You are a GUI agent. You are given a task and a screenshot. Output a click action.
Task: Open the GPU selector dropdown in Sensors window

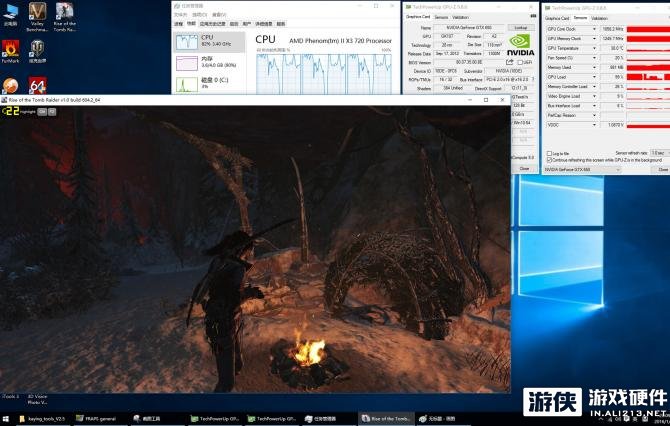point(582,170)
